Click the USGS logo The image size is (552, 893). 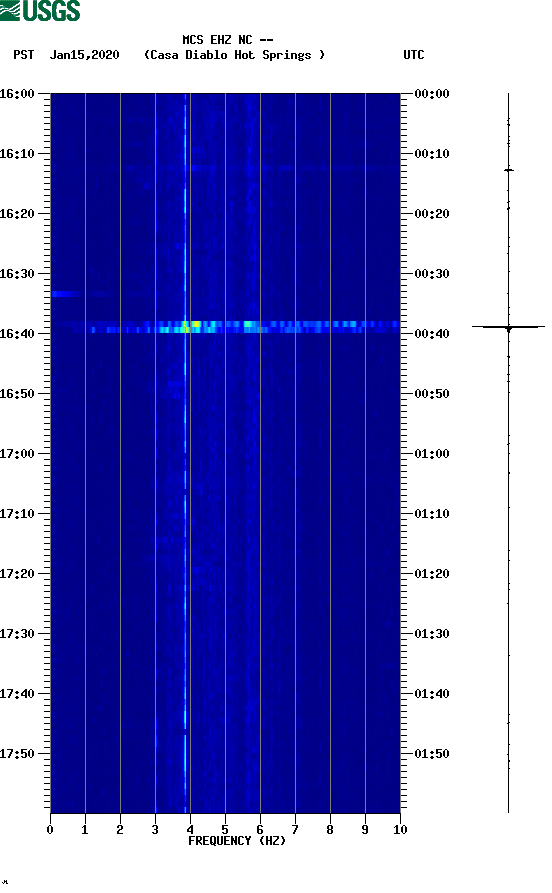(40, 10)
